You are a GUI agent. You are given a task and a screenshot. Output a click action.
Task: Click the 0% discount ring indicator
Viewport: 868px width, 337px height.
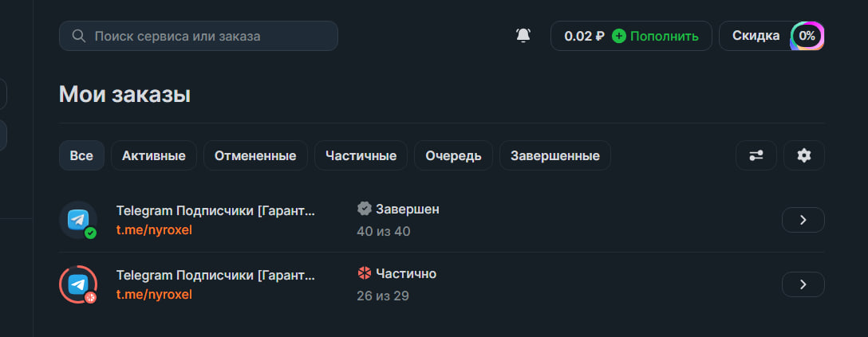(x=807, y=36)
